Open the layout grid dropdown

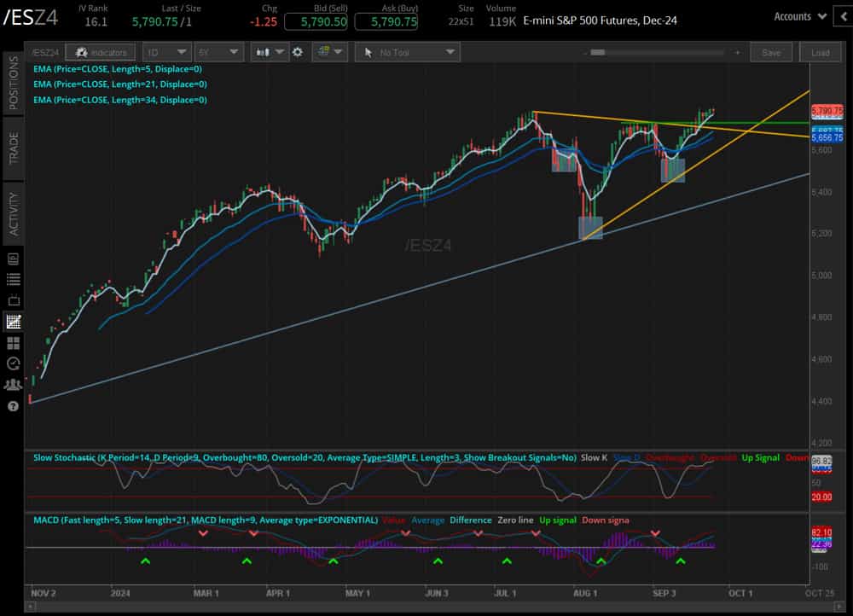click(x=329, y=52)
